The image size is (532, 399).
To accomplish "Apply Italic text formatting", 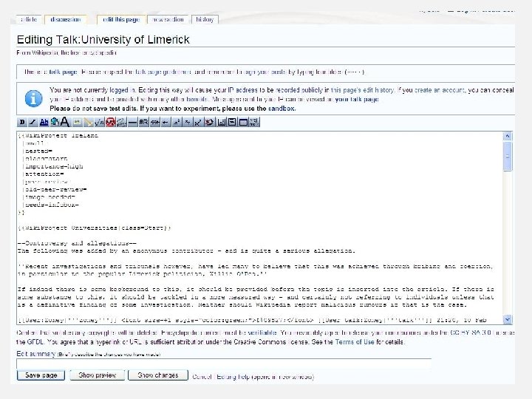I will [x=33, y=122].
